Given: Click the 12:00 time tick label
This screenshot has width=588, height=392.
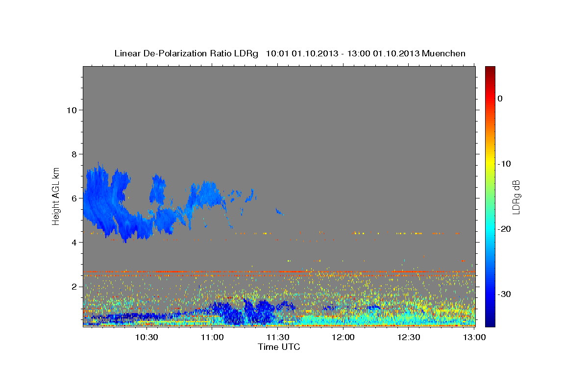Looking at the screenshot, I should pyautogui.click(x=343, y=338).
